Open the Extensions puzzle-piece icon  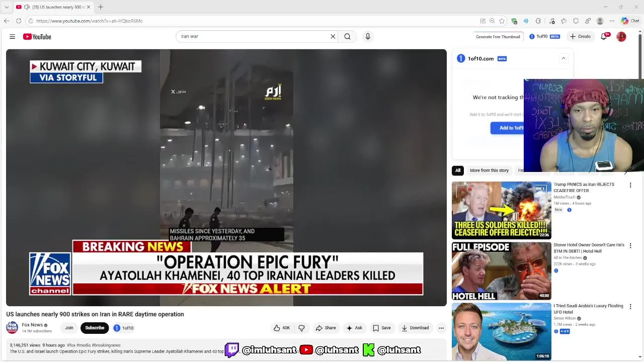click(538, 21)
